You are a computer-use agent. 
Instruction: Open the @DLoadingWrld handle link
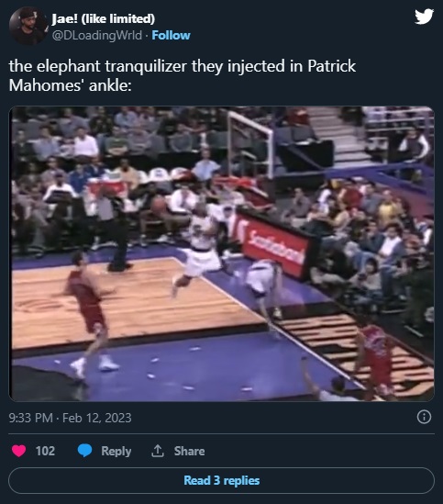click(96, 36)
